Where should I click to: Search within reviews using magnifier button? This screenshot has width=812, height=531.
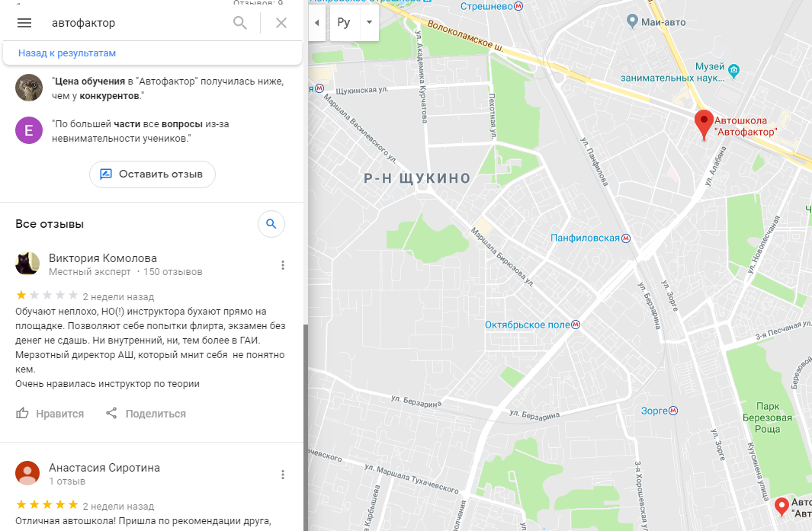pyautogui.click(x=271, y=224)
